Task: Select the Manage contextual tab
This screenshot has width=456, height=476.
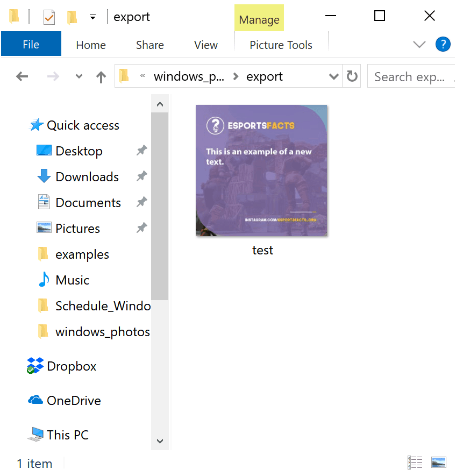Action: click(x=259, y=18)
